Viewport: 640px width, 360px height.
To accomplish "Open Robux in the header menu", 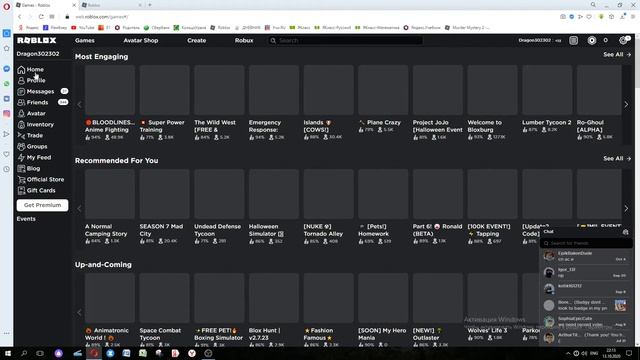I will tap(244, 40).
